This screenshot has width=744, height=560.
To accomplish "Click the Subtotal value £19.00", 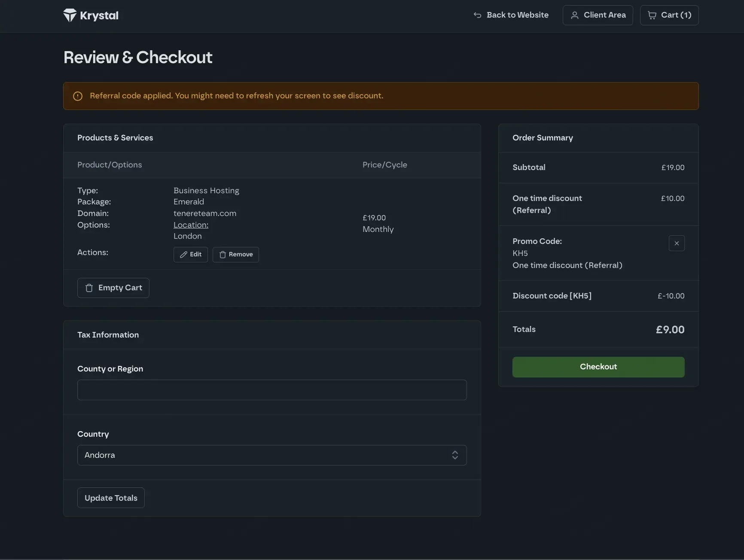I will [x=673, y=167].
